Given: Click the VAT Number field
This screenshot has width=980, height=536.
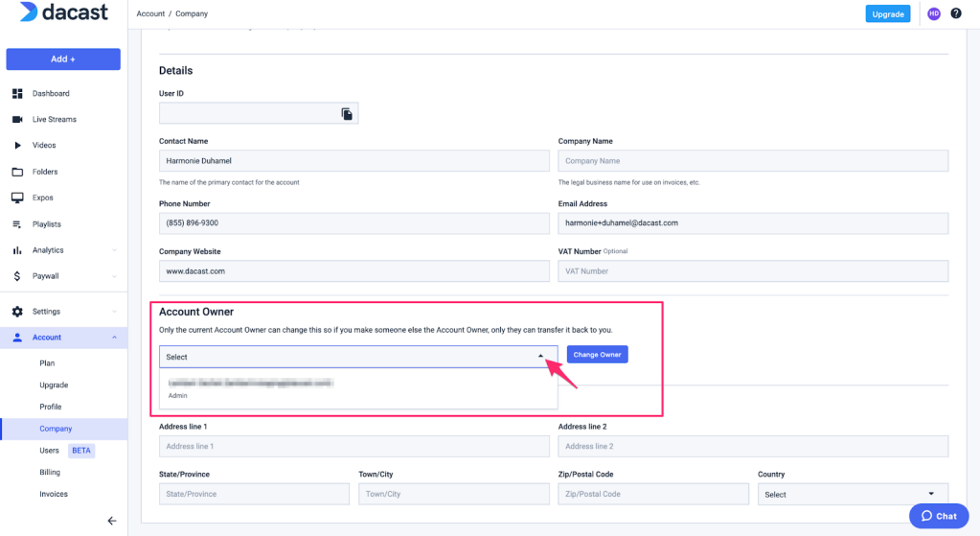Looking at the screenshot, I should tap(753, 270).
